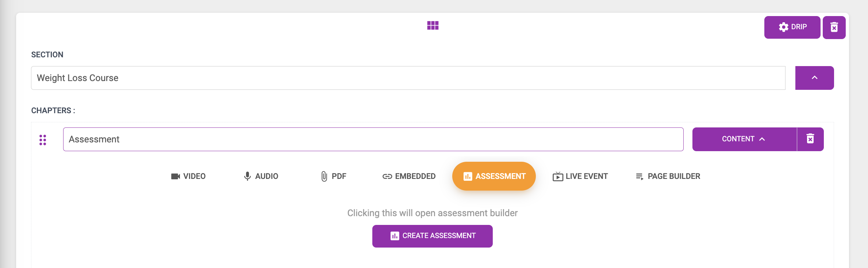Click the gear icon on Drip button
Viewport: 868px width, 268px height.
click(783, 27)
